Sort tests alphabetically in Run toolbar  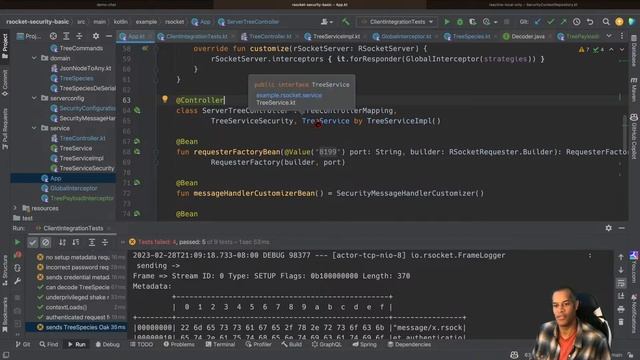pyautogui.click(x=62, y=242)
